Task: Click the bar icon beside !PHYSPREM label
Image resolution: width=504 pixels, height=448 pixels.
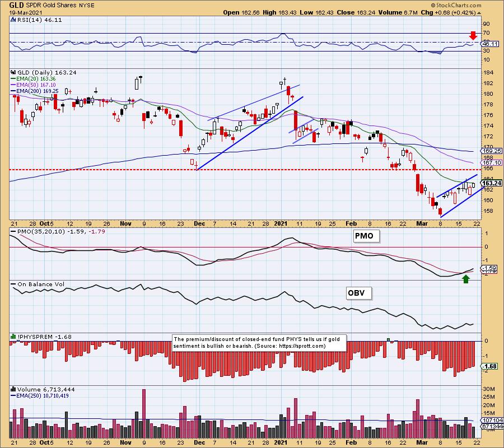Action: pyautogui.click(x=13, y=337)
